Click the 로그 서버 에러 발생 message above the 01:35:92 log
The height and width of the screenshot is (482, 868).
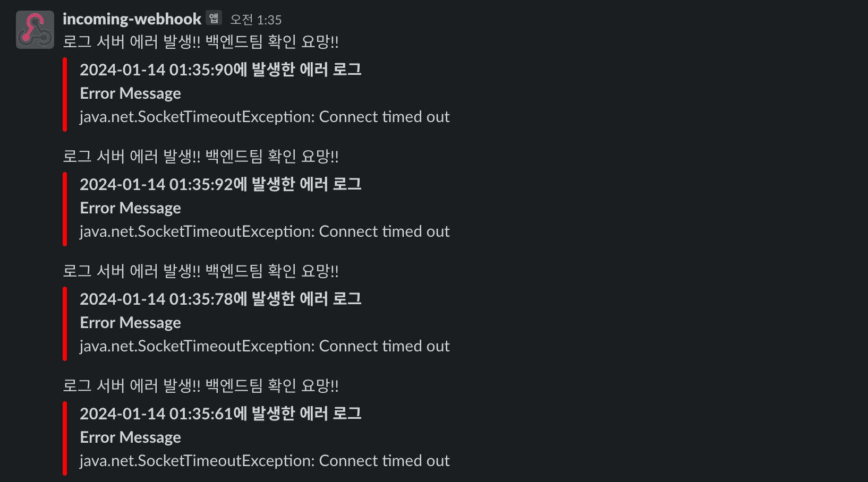(x=200, y=157)
